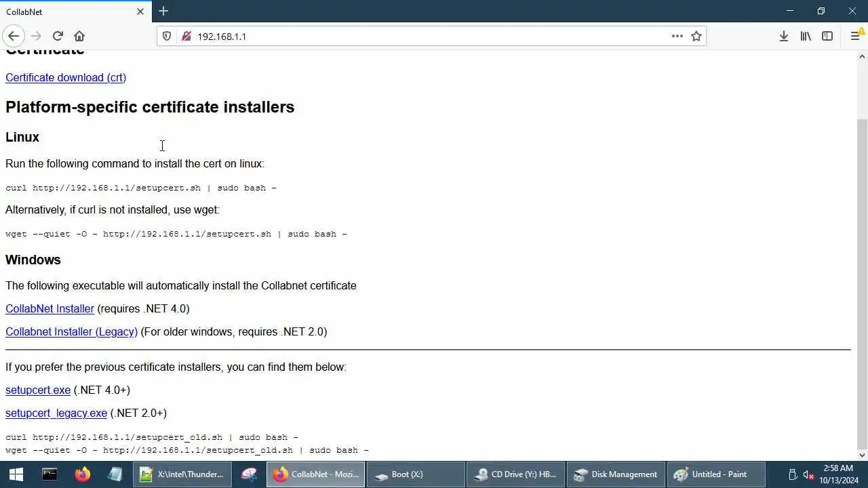Screen dimensions: 868x488
Task: Click the curl setupcert_old.sh command line
Action: click(152, 437)
